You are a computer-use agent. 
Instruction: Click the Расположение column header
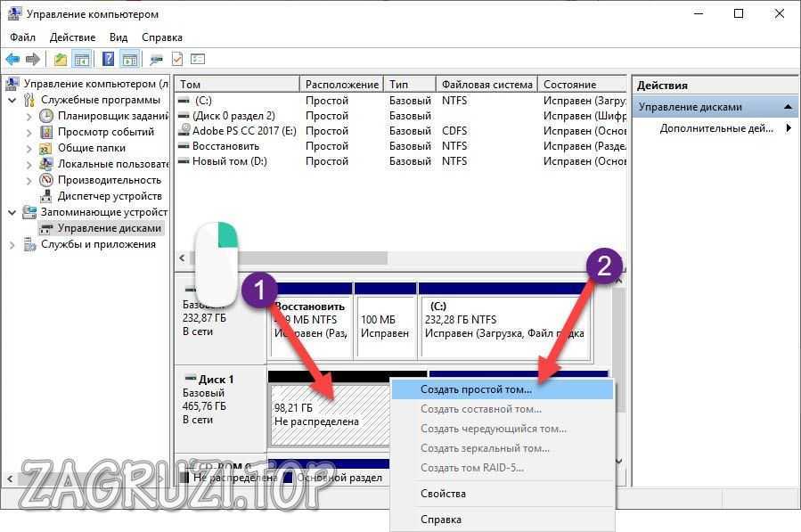[x=342, y=85]
